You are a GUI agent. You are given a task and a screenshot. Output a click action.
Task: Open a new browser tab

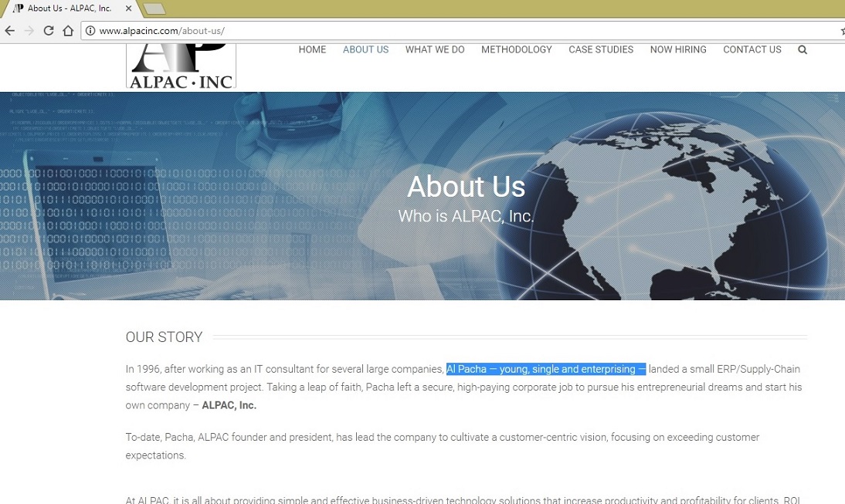point(154,8)
